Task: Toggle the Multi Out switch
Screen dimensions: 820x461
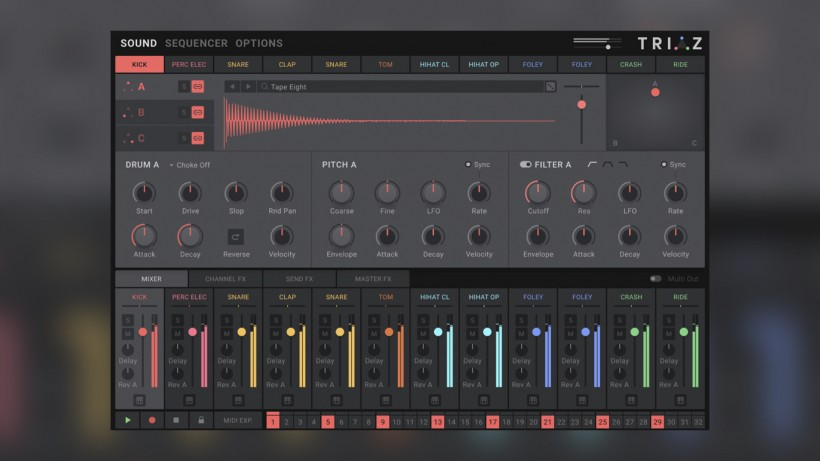Action: click(x=656, y=279)
